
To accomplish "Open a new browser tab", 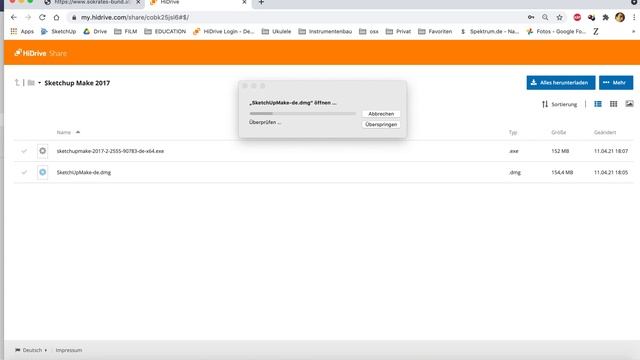I will (x=261, y=2).
